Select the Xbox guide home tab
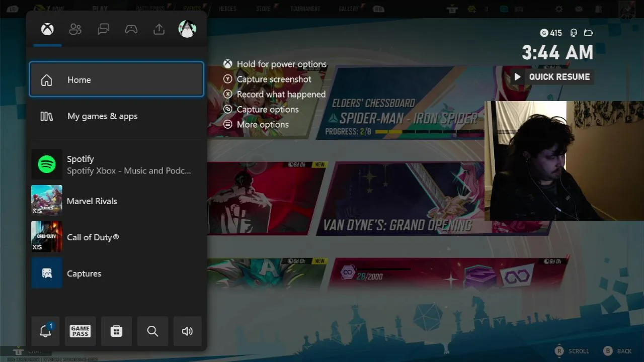This screenshot has height=362, width=644. point(47,29)
